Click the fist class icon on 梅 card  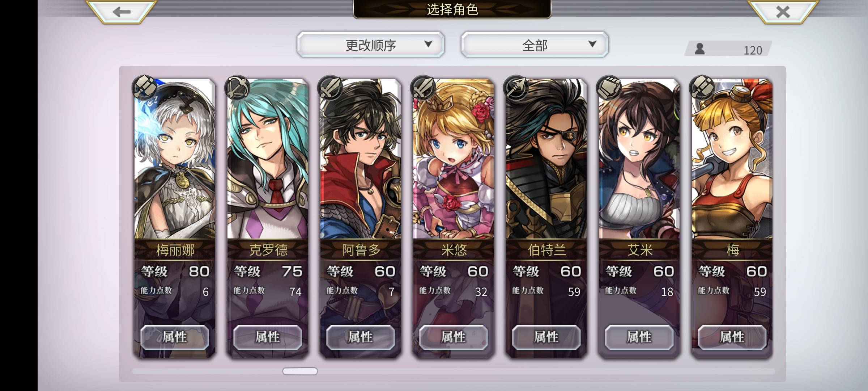coord(702,88)
